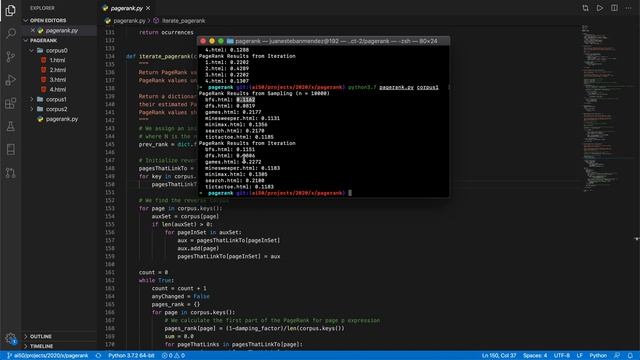640x360 pixels.
Task: Split the editor right
Action: pos(614,8)
